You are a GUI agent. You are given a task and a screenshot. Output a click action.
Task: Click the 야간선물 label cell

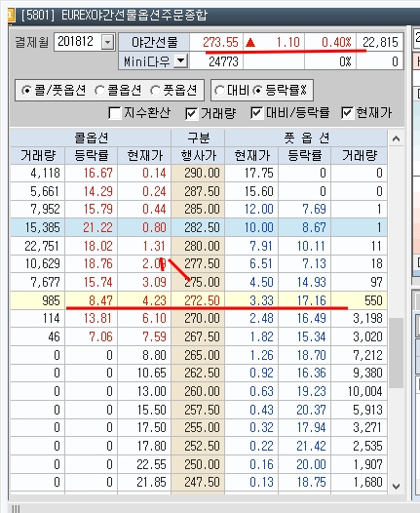point(154,42)
